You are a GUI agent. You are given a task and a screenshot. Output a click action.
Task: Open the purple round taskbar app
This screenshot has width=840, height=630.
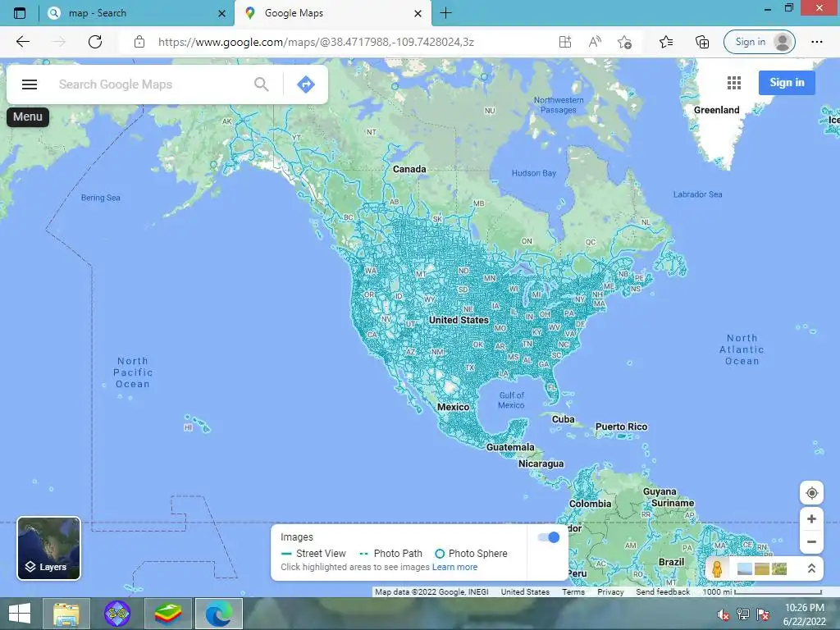116,614
